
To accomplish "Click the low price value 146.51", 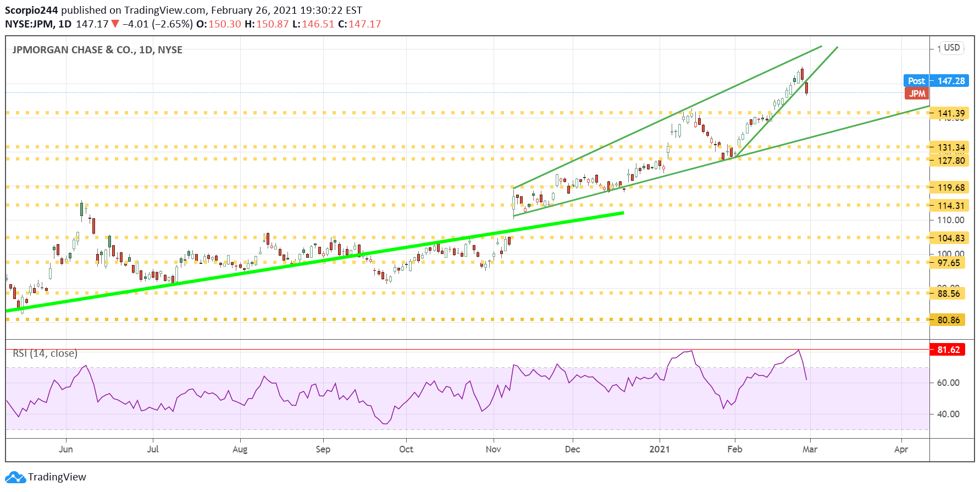I will [x=318, y=24].
